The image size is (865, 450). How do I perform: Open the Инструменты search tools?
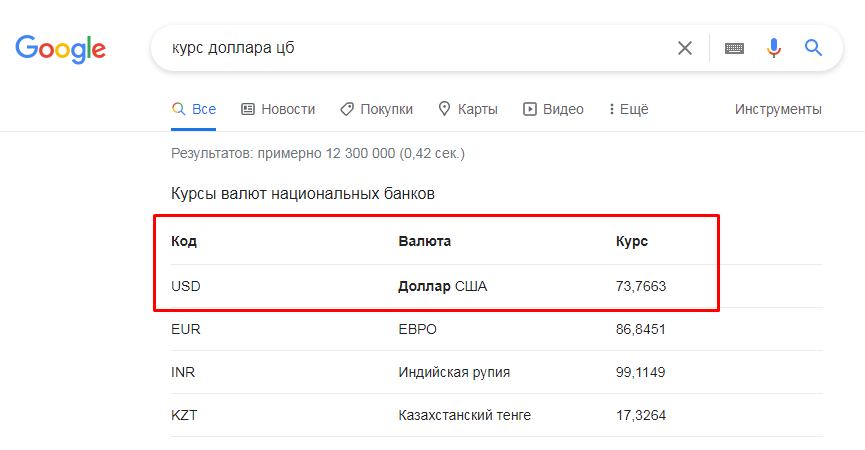778,109
